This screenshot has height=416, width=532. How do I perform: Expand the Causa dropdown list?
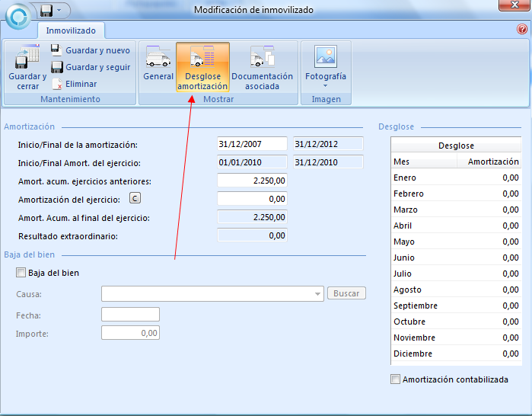[x=318, y=293]
